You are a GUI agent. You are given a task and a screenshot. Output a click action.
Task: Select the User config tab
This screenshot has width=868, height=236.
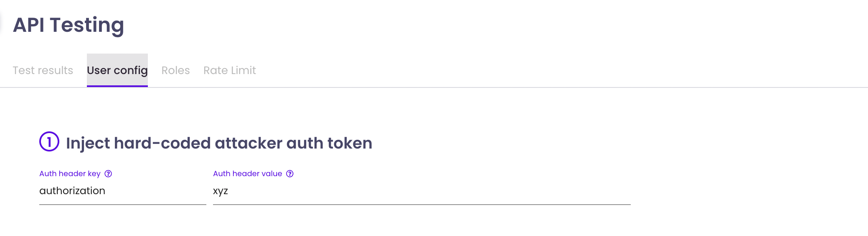coord(117,70)
